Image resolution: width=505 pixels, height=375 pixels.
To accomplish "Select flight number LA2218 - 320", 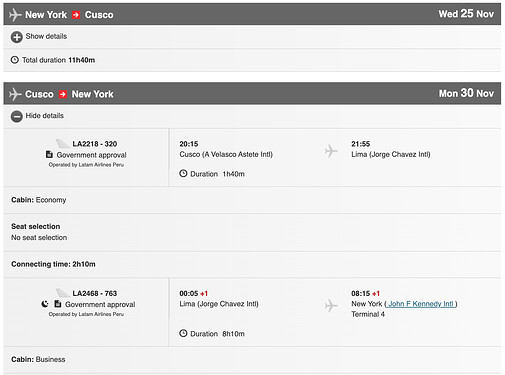I will pyautogui.click(x=95, y=144).
